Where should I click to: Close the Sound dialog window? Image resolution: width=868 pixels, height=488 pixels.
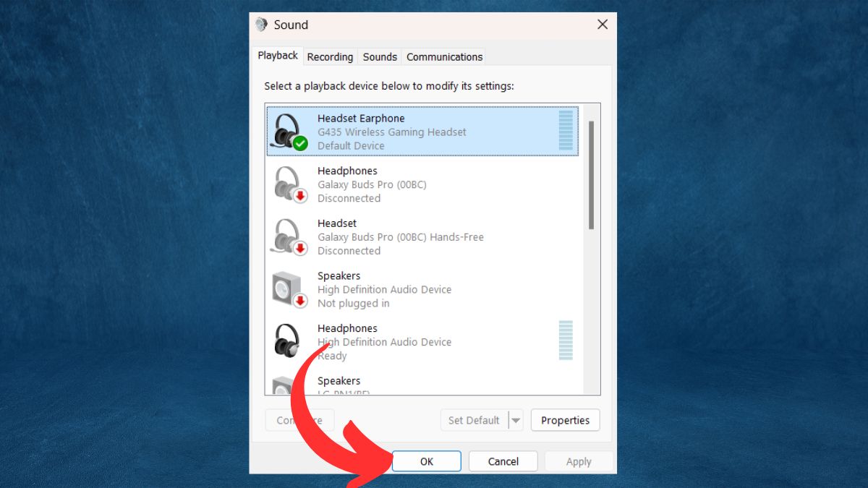(602, 25)
